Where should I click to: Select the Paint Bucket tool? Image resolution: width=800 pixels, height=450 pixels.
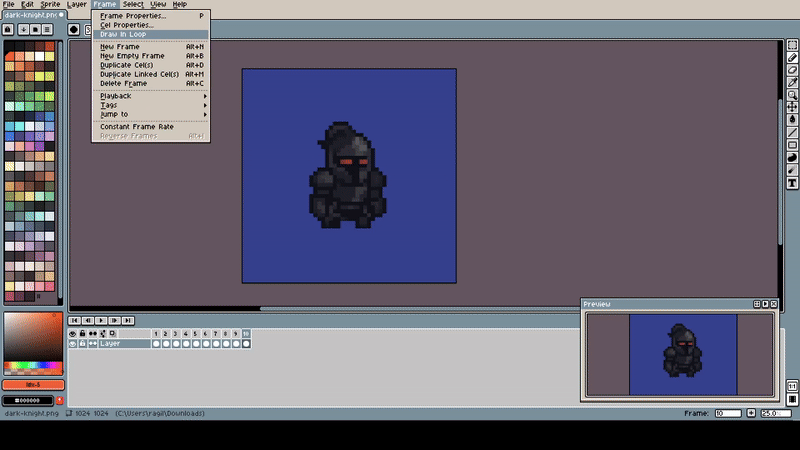(x=792, y=119)
